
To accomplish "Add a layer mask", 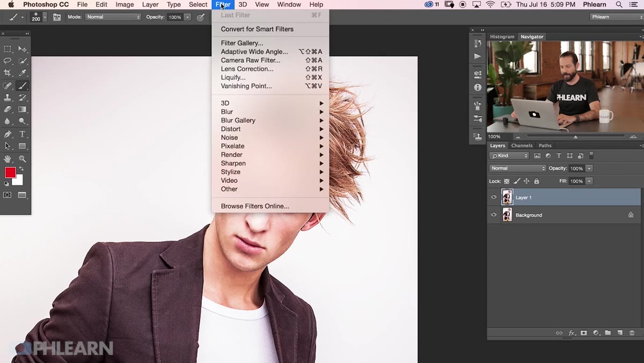I will click(584, 333).
